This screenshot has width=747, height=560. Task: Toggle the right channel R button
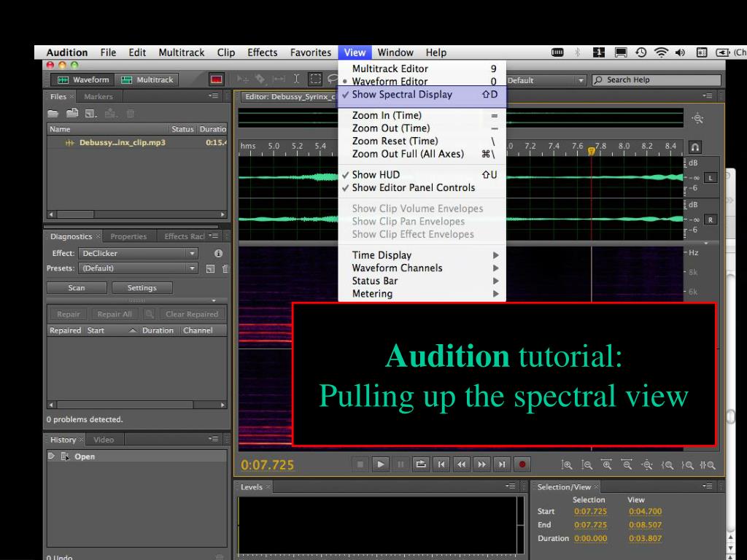711,220
